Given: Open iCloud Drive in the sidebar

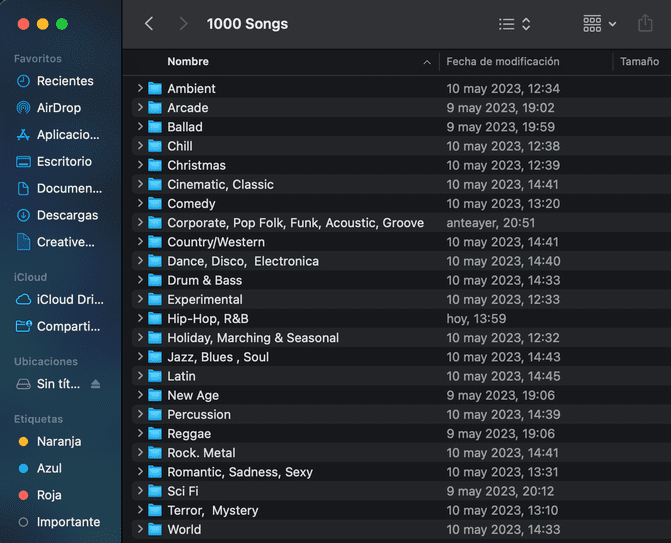Looking at the screenshot, I should click(70, 300).
